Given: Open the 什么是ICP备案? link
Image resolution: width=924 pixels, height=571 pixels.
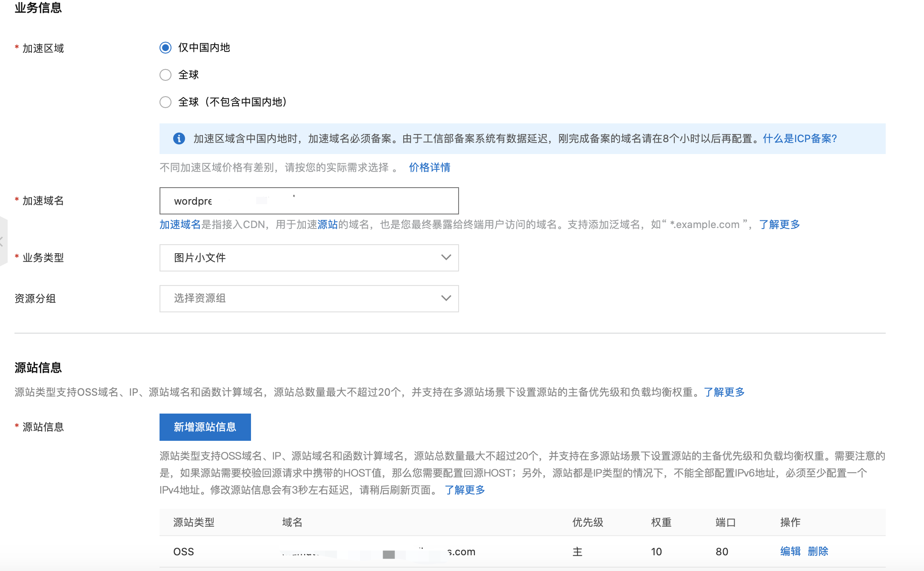Looking at the screenshot, I should tap(800, 139).
